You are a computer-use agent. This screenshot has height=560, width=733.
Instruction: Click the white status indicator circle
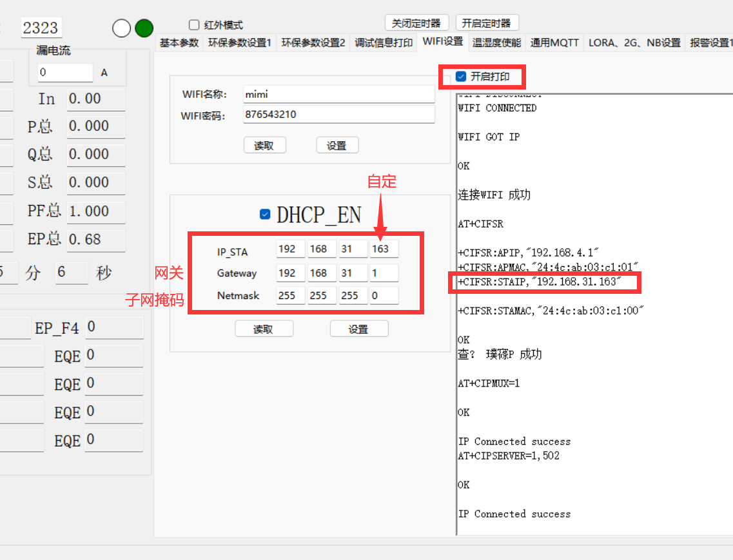coord(121,28)
